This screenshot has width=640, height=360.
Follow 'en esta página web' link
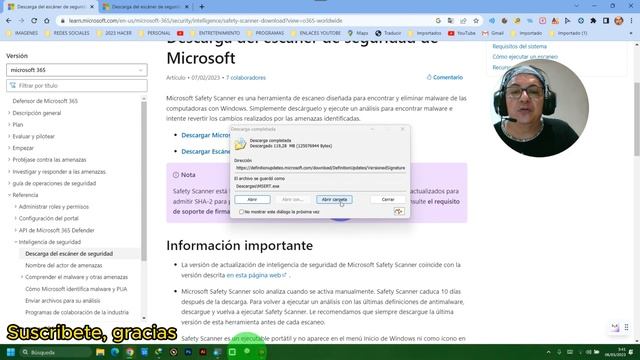coord(256,276)
